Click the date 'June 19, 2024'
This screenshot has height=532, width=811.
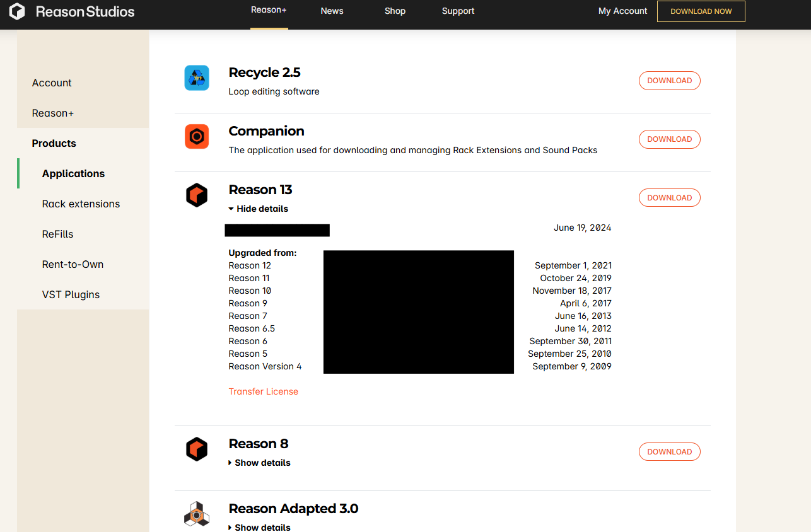coord(583,228)
